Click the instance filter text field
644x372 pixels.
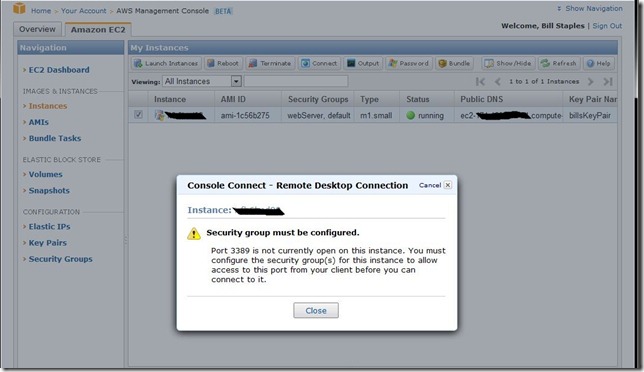[296, 81]
